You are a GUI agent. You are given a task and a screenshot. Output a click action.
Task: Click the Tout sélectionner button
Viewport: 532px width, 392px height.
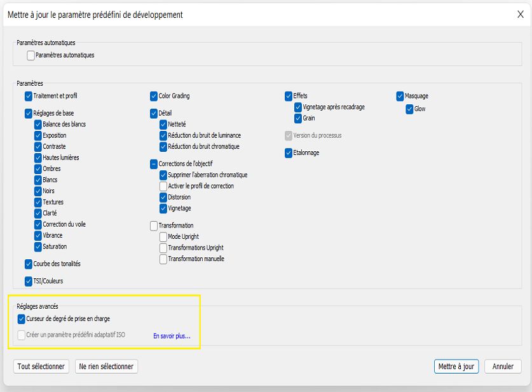click(41, 367)
